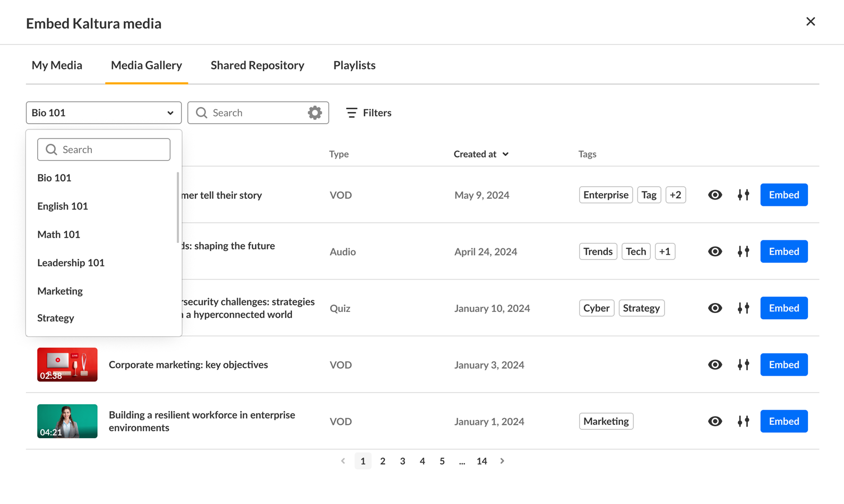The height and width of the screenshot is (504, 844).
Task: Select Leadership 101 from the list
Action: pyautogui.click(x=71, y=263)
